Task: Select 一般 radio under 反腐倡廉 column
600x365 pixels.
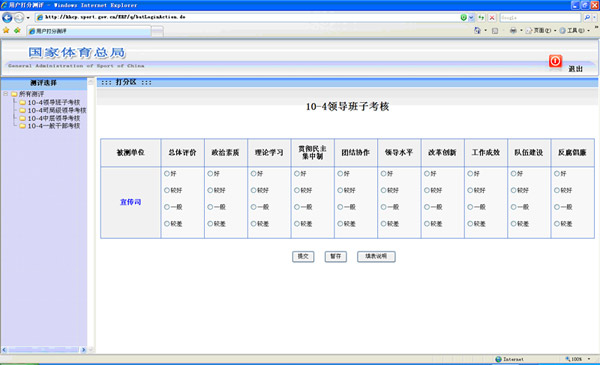Action: coord(557,207)
